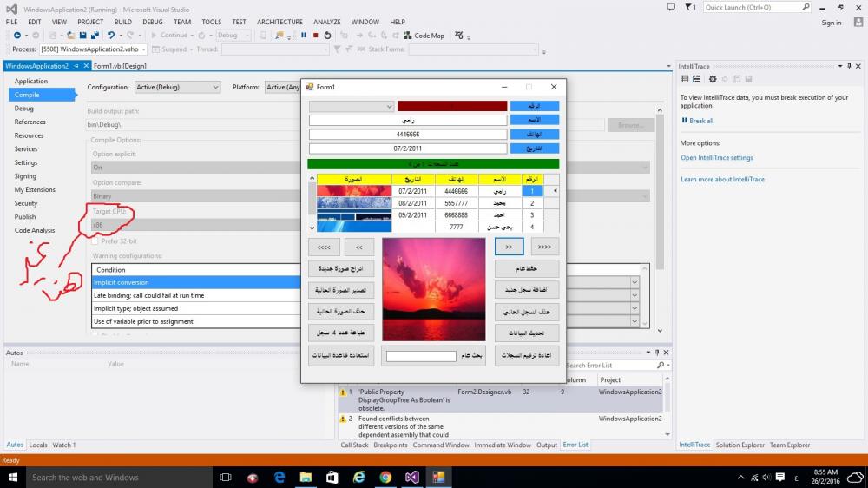Launch Microsoft Edge from taskbar

coord(279,477)
